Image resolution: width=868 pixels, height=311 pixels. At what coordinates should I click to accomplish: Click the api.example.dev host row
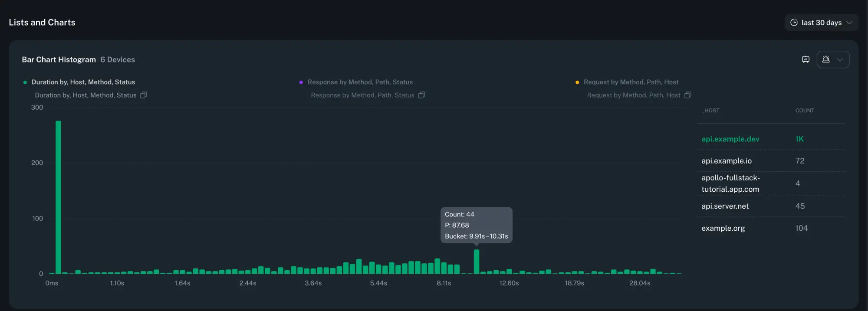click(x=730, y=139)
